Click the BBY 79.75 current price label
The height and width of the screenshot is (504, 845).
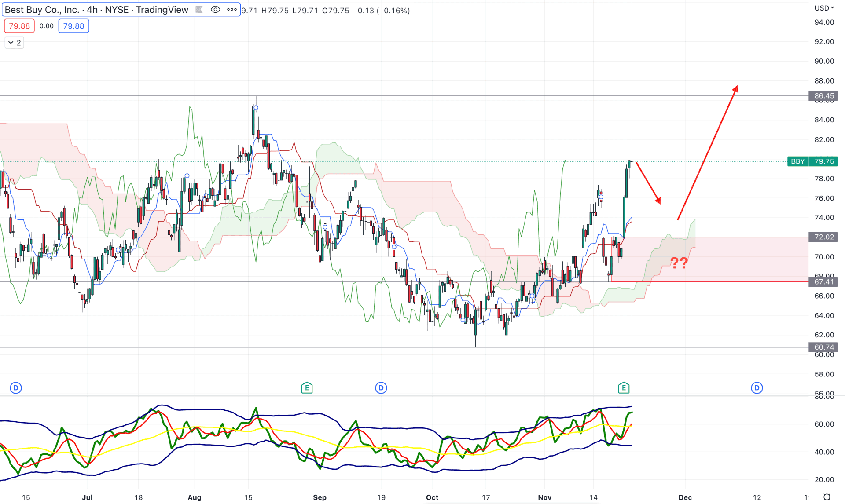(812, 161)
